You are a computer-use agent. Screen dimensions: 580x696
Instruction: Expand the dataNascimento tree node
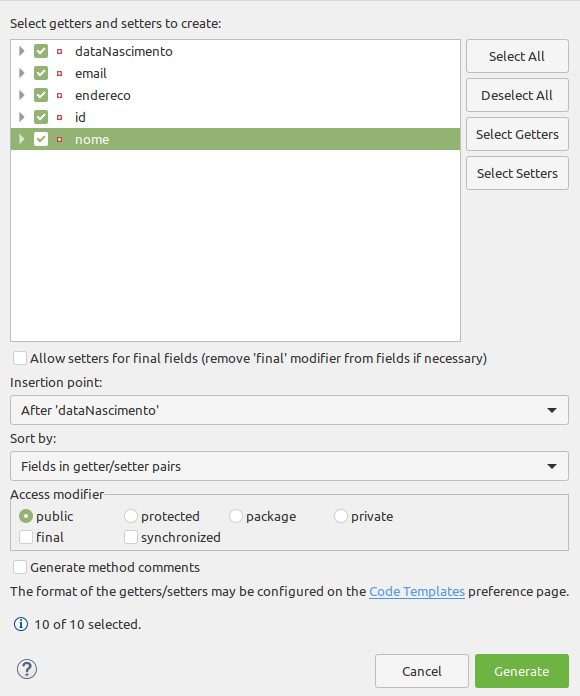(21, 51)
